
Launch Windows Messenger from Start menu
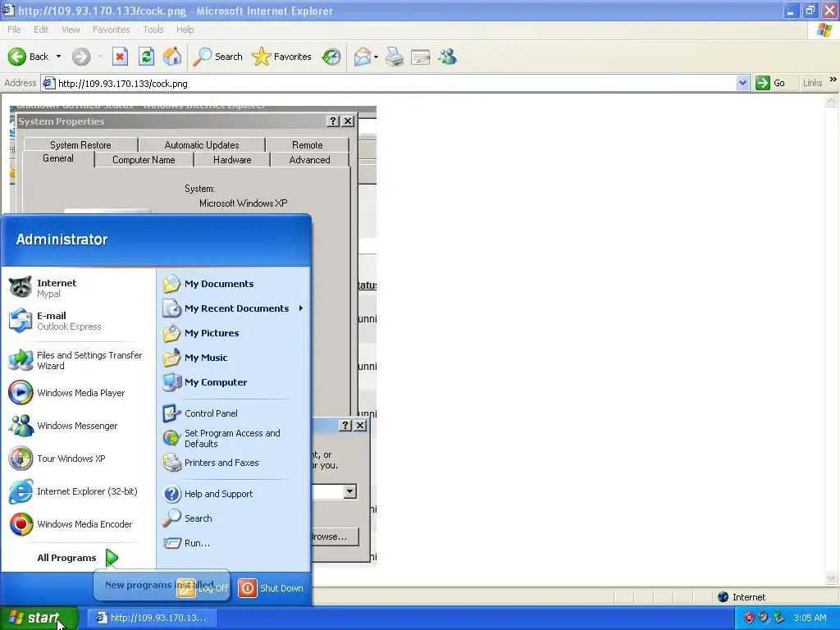(x=78, y=426)
